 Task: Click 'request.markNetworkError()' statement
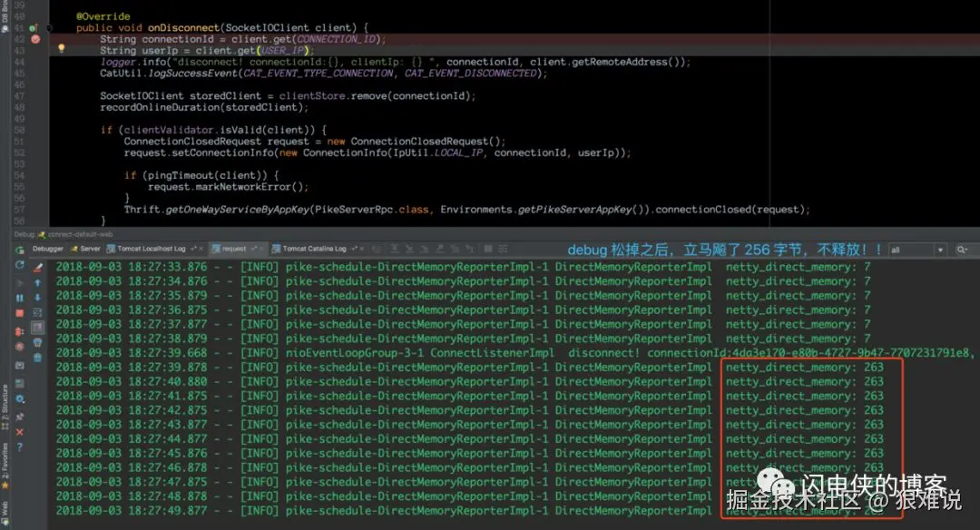(228, 187)
